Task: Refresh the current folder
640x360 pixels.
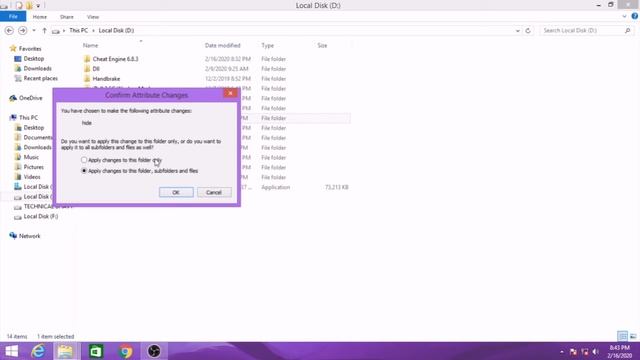Action: pos(528,31)
